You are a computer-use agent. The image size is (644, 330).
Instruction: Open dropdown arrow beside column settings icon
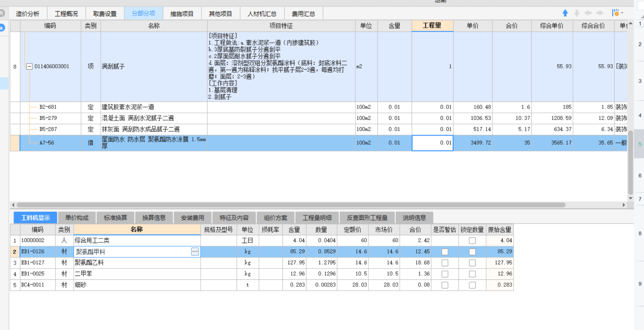pos(622,13)
